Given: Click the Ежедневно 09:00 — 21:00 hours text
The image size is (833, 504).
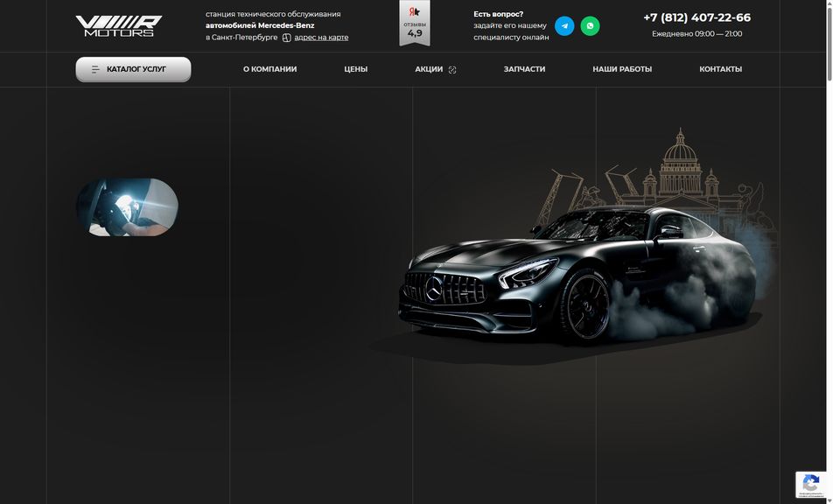Looking at the screenshot, I should [x=697, y=33].
